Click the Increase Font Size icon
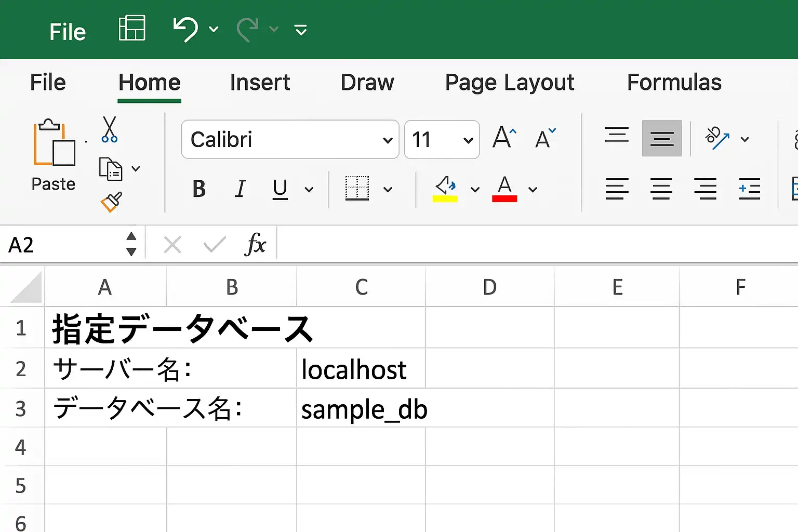The height and width of the screenshot is (532, 798). point(504,138)
